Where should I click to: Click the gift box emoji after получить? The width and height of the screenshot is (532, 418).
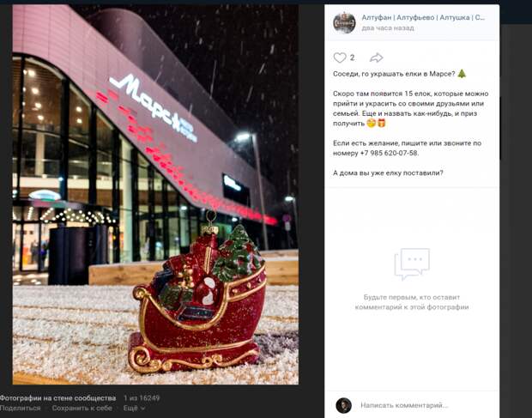[382, 123]
